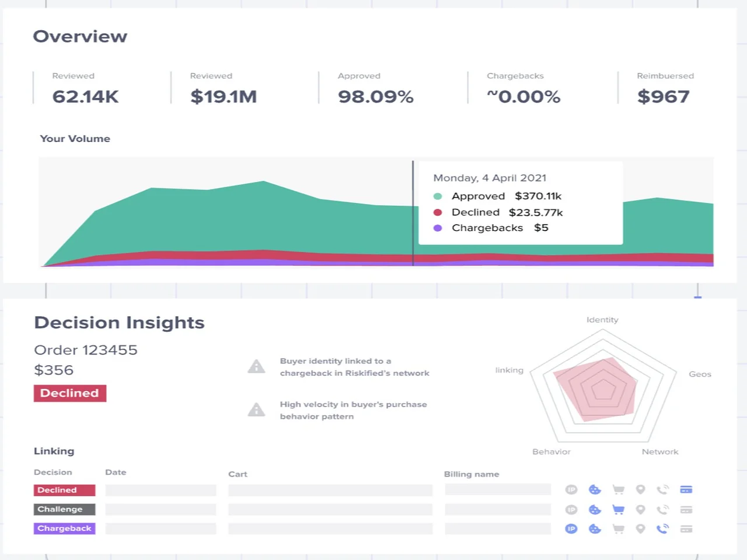
Task: Click the grey IP icon in the Declined row
Action: (x=571, y=490)
